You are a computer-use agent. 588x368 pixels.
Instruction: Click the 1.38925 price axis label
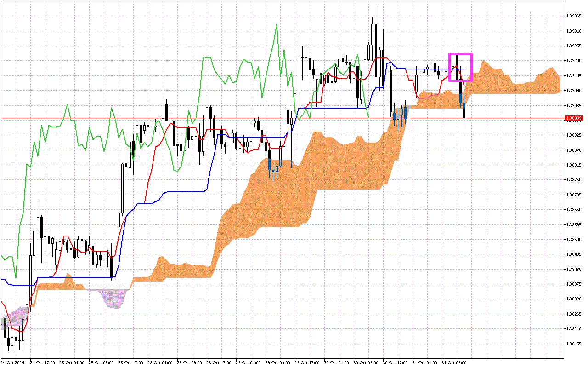(574, 135)
